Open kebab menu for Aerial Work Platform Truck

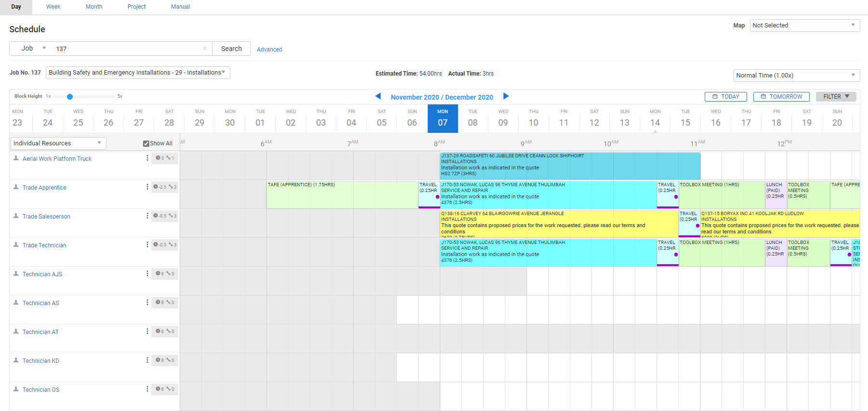pos(147,158)
